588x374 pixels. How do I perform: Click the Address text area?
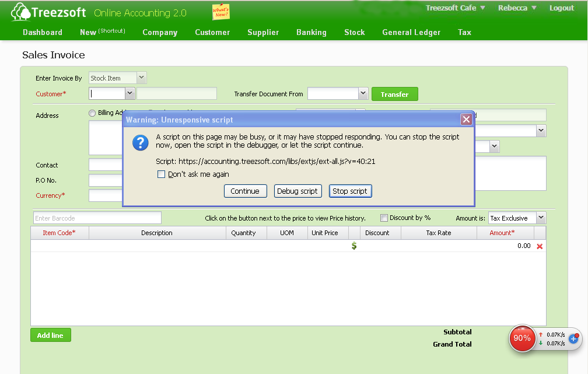106,137
